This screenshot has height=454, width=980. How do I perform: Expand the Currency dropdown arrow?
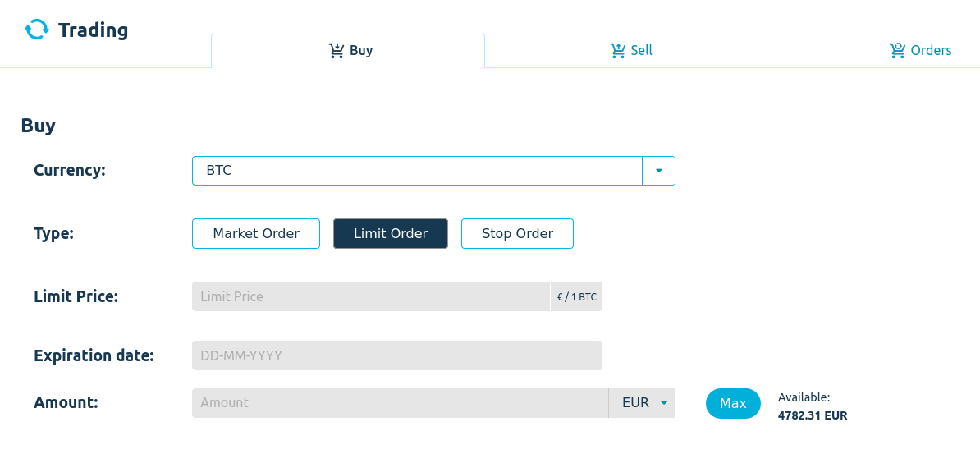coord(659,171)
